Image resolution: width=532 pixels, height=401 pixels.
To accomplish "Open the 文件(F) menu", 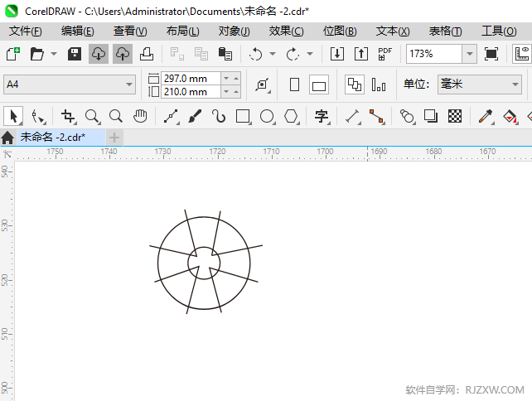I will click(x=26, y=31).
